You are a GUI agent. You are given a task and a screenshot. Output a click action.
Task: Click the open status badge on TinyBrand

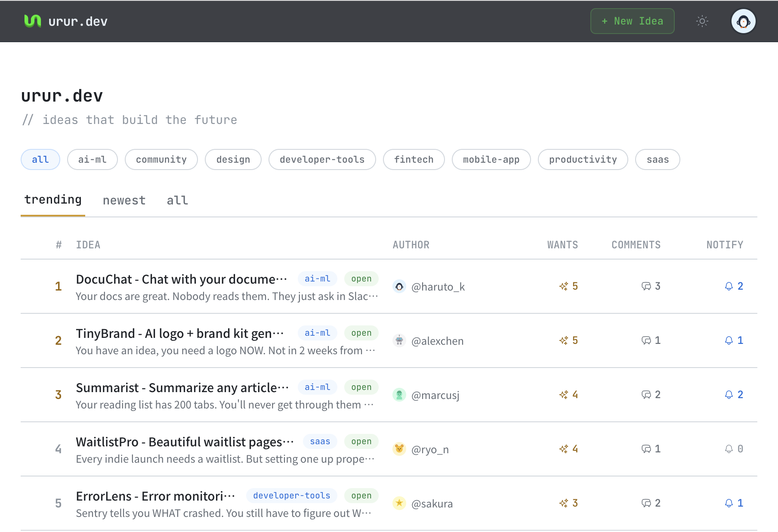coord(361,333)
